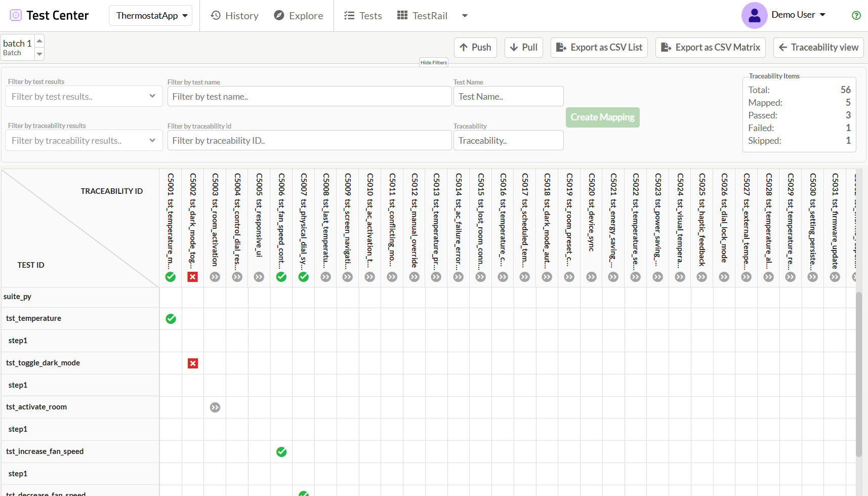
Task: Click the passed checkmark in tst_temperature row
Action: click(x=171, y=319)
